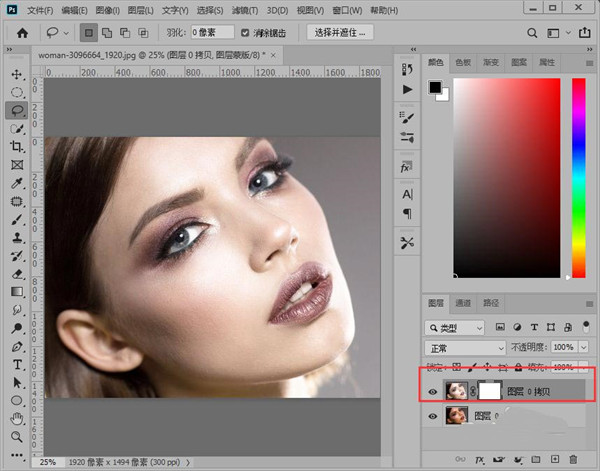Click the 羽化 feather input field
The height and width of the screenshot is (471, 600).
tap(213, 32)
